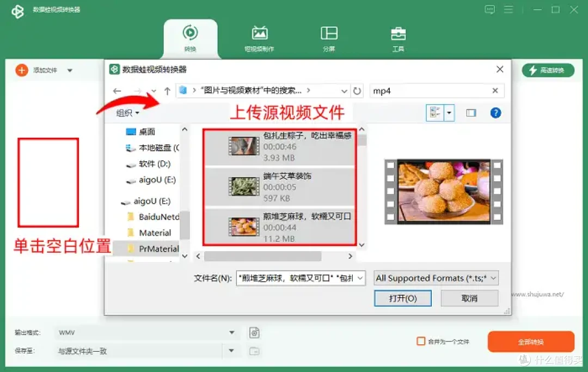Image resolution: width=588 pixels, height=372 pixels.
Task: Select the top-level aigoU (E:) drive
Action: click(x=145, y=202)
